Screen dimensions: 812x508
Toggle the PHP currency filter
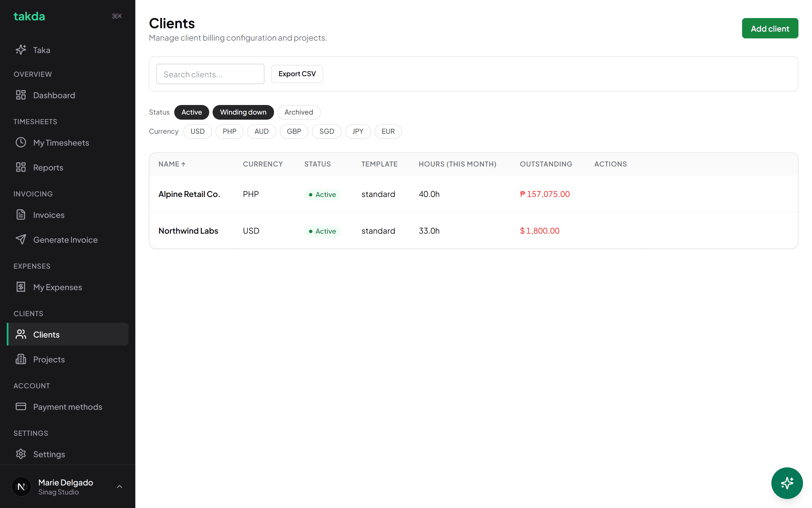click(x=229, y=131)
